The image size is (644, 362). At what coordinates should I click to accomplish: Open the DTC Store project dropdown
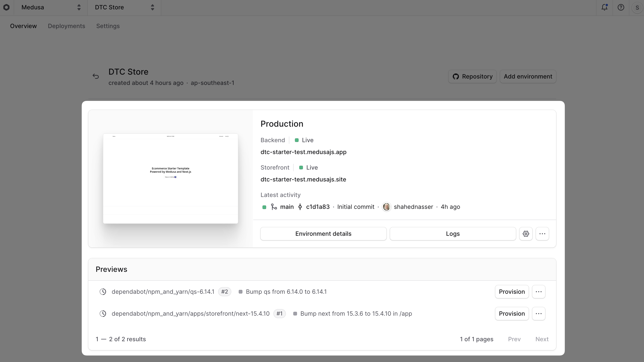pyautogui.click(x=124, y=8)
